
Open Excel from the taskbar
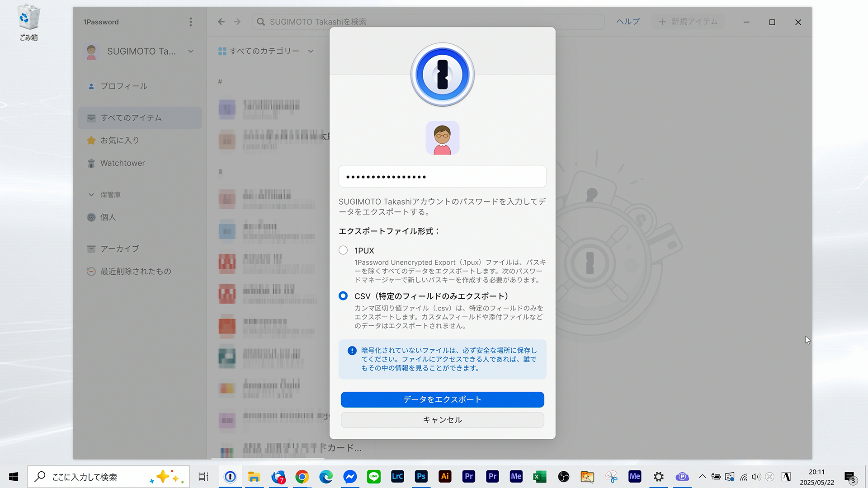pyautogui.click(x=540, y=477)
